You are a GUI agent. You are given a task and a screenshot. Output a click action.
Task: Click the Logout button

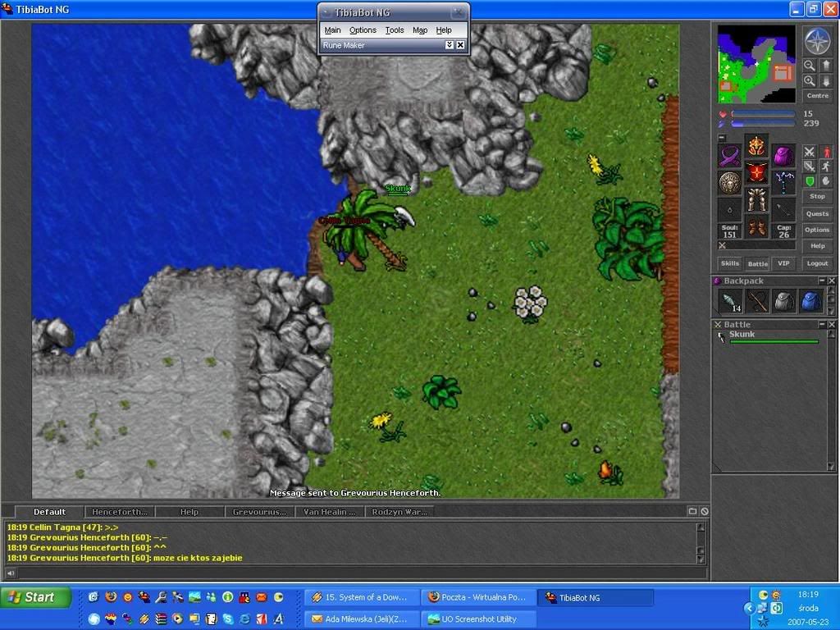[818, 263]
